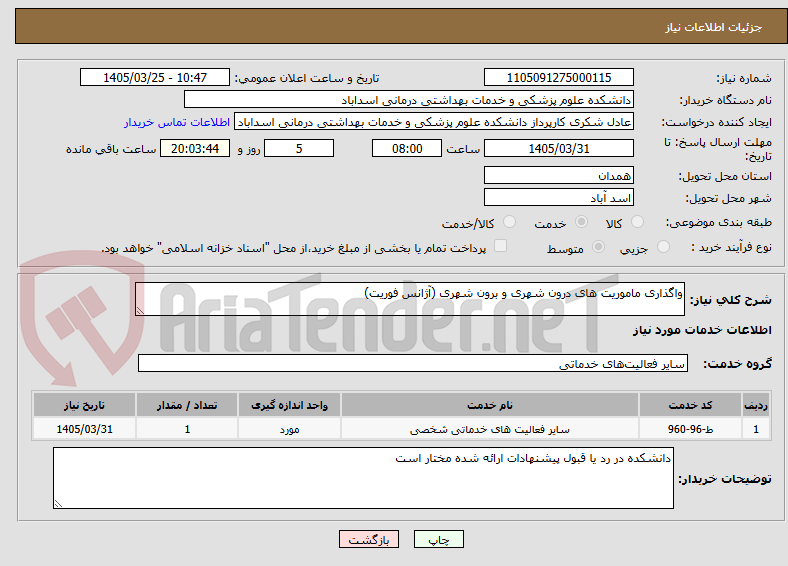Click the طبقه بندی موضوعی label
The width and height of the screenshot is (788, 566).
tap(719, 222)
